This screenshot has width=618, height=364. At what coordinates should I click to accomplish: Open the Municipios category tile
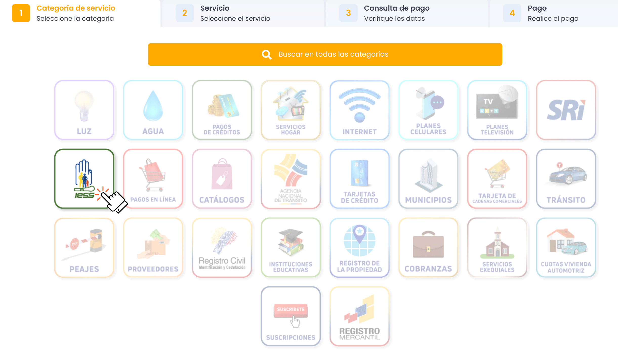(x=428, y=179)
